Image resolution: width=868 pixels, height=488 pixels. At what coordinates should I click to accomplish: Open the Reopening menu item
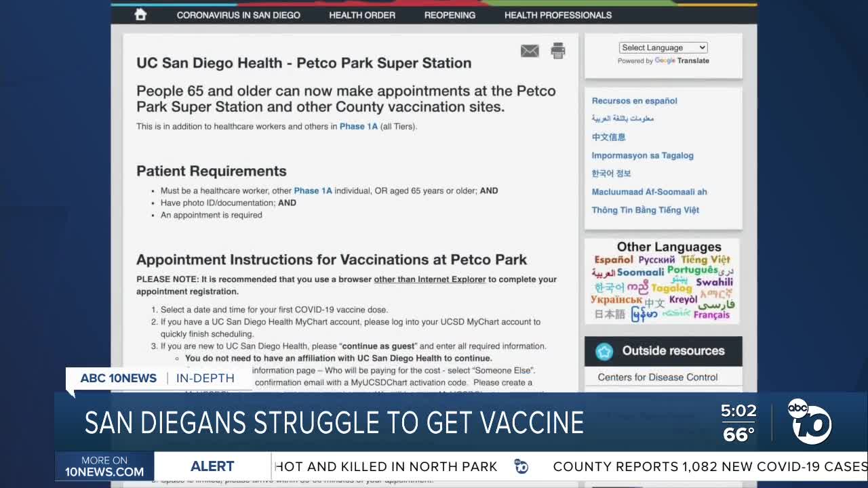(450, 15)
